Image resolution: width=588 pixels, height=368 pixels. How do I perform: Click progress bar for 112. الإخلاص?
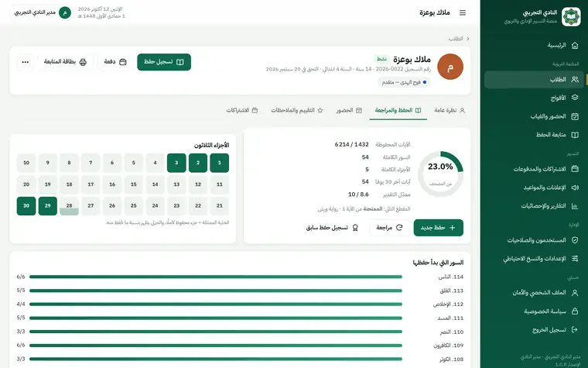pyautogui.click(x=216, y=304)
